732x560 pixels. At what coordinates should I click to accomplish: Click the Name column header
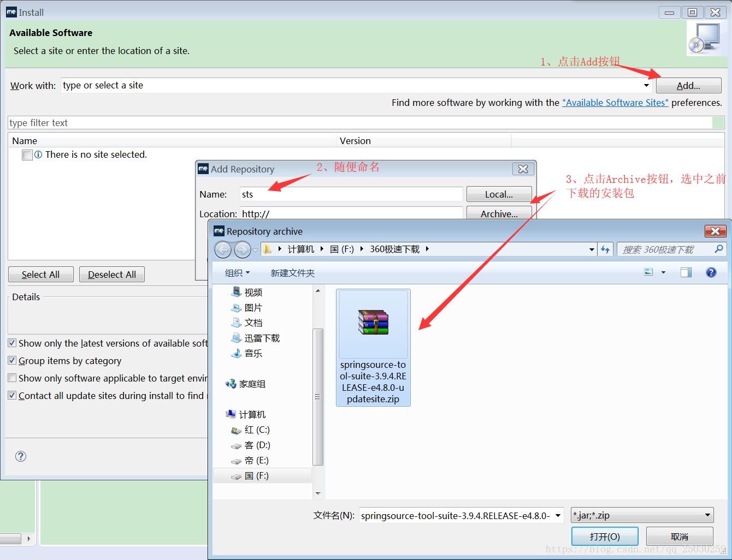click(173, 141)
